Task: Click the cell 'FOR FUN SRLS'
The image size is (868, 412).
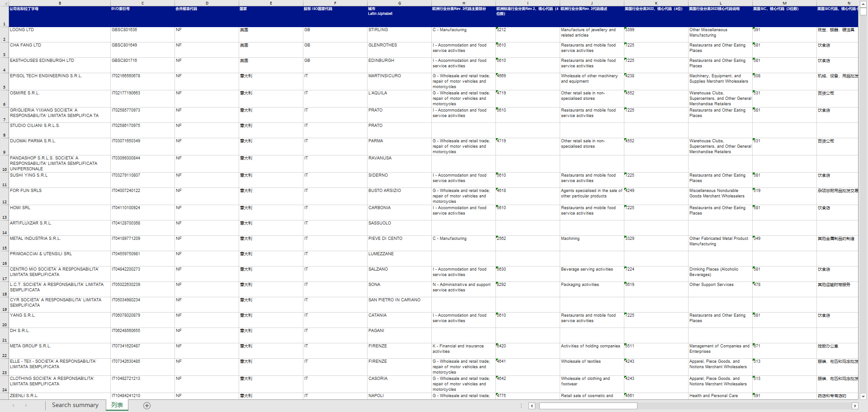Action: tap(60, 197)
